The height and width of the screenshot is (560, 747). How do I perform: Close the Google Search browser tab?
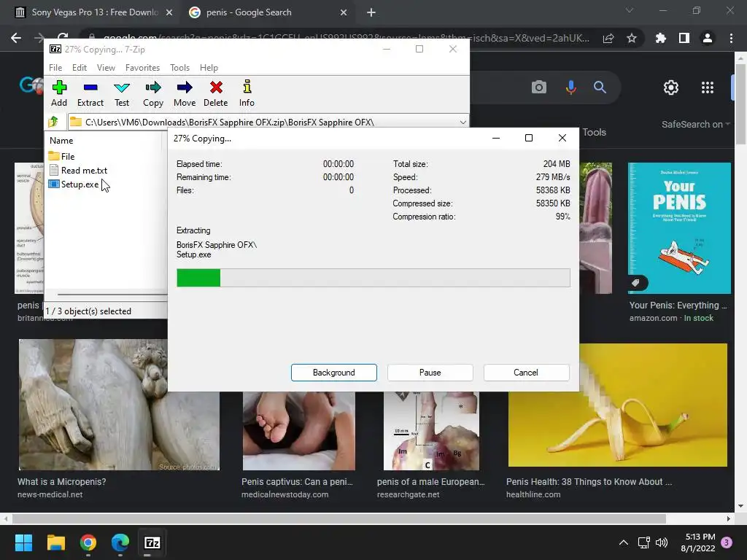(344, 12)
